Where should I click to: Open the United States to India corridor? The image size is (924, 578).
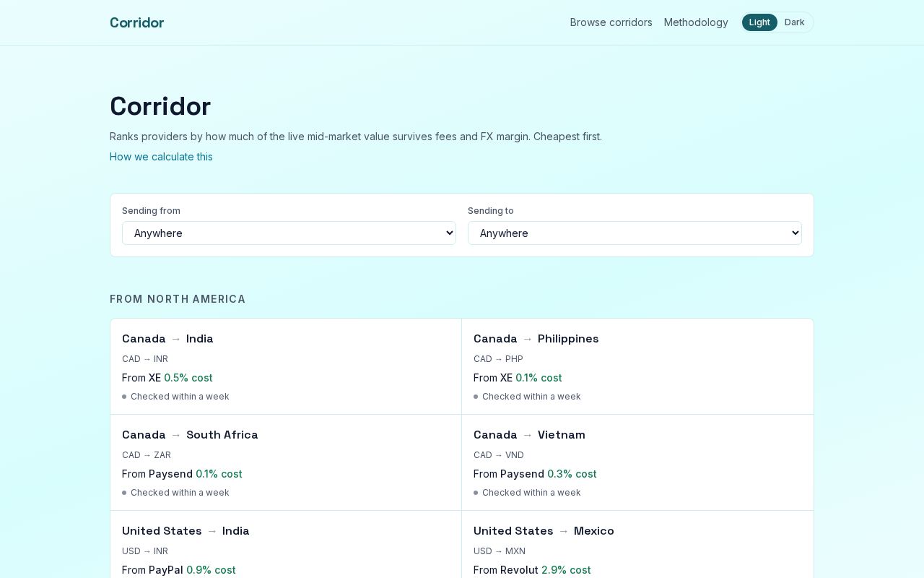pos(286,545)
